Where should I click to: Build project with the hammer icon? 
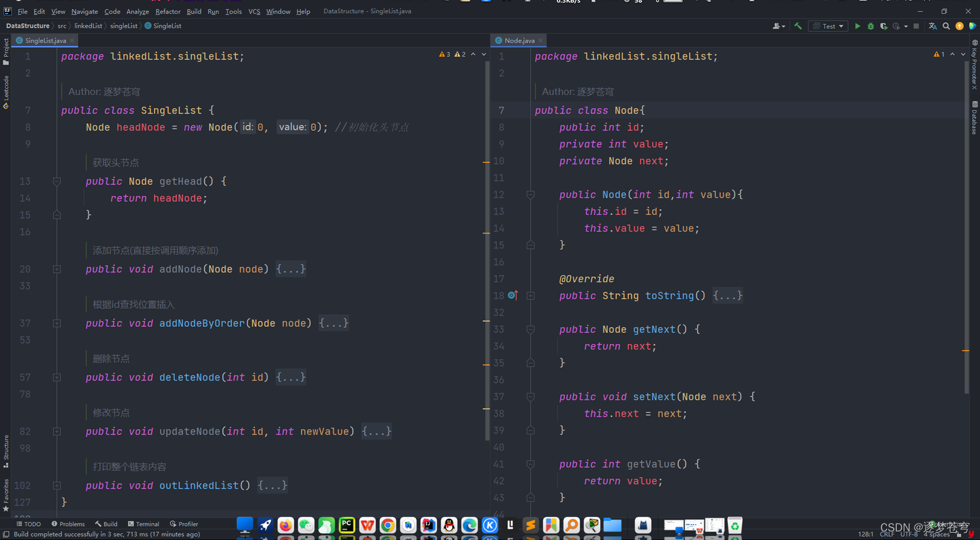pyautogui.click(x=798, y=26)
